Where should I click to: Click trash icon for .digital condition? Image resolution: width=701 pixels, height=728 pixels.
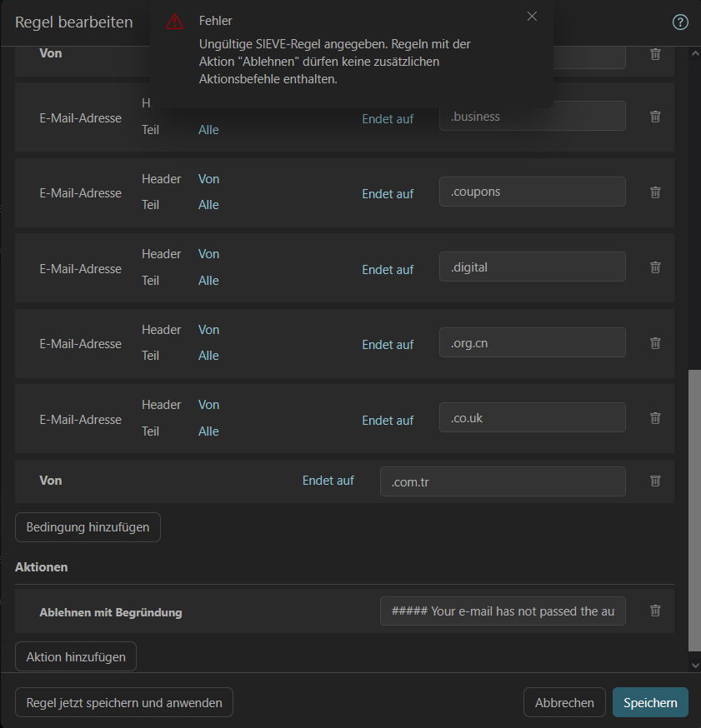655,267
